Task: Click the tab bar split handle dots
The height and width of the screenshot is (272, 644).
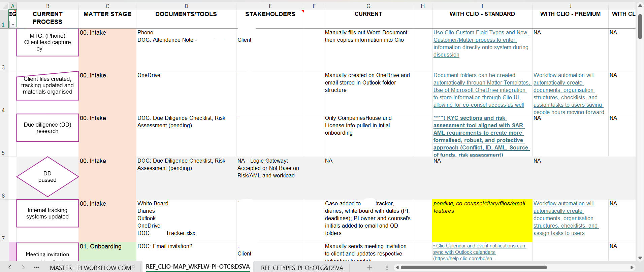Action: (x=387, y=268)
